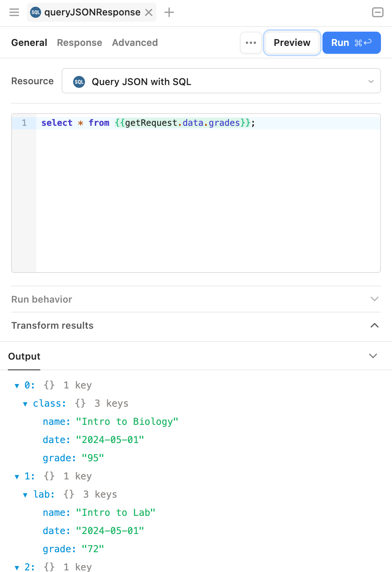
Task: Click line number 1 in the editor gutter
Action: coord(24,123)
